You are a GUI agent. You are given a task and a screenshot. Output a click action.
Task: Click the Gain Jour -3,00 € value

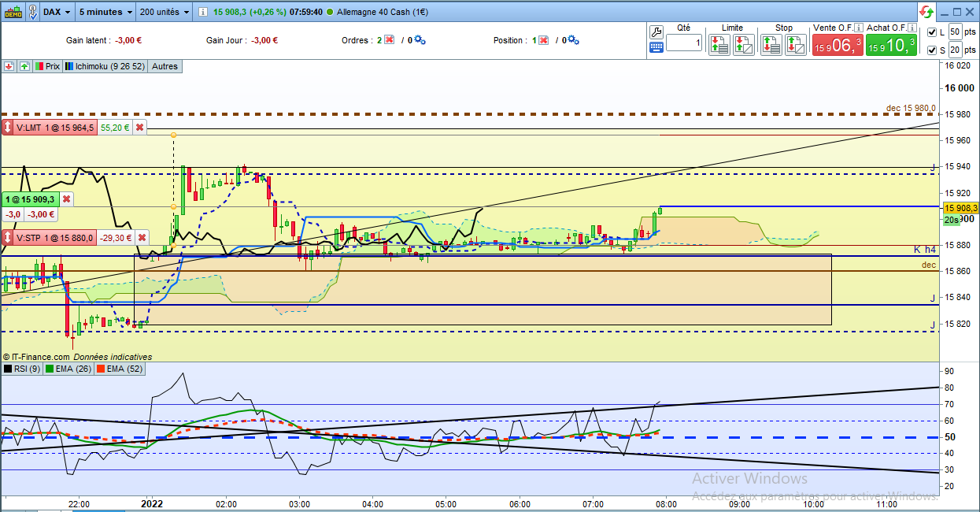pos(264,40)
